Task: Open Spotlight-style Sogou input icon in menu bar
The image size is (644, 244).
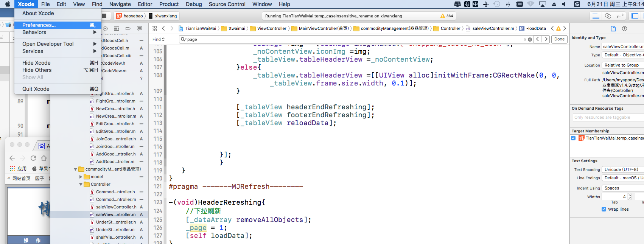Action: tap(577, 4)
